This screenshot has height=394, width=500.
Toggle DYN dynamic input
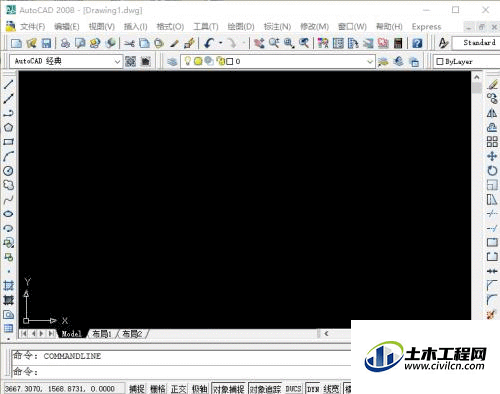(313, 389)
